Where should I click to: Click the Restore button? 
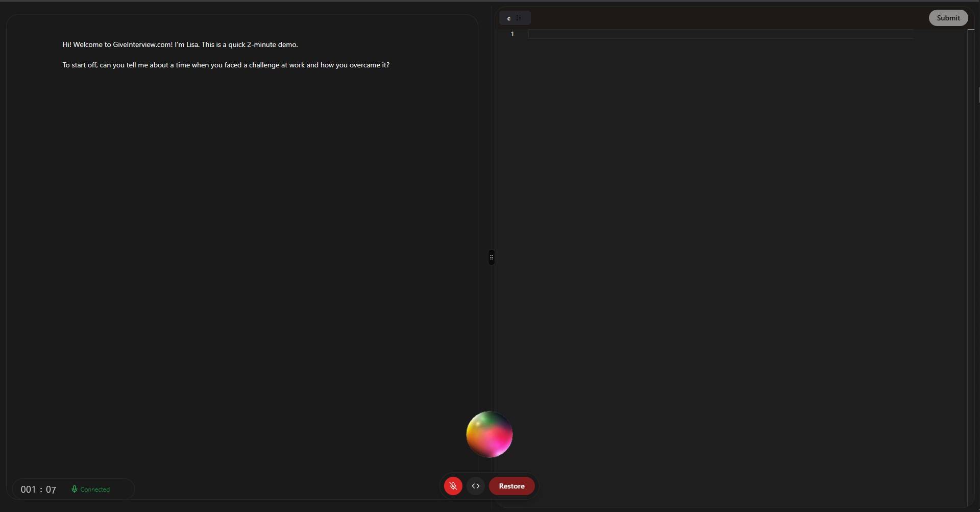(511, 486)
